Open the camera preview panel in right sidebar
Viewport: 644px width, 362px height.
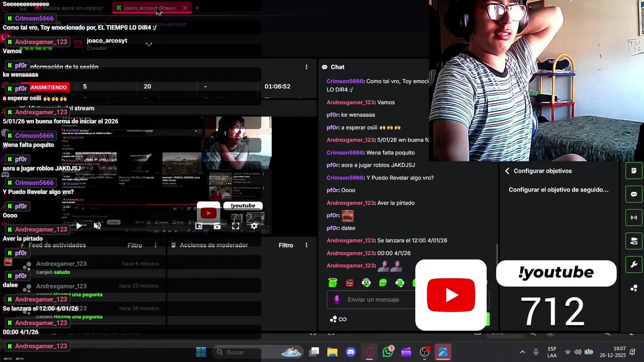pos(634,241)
